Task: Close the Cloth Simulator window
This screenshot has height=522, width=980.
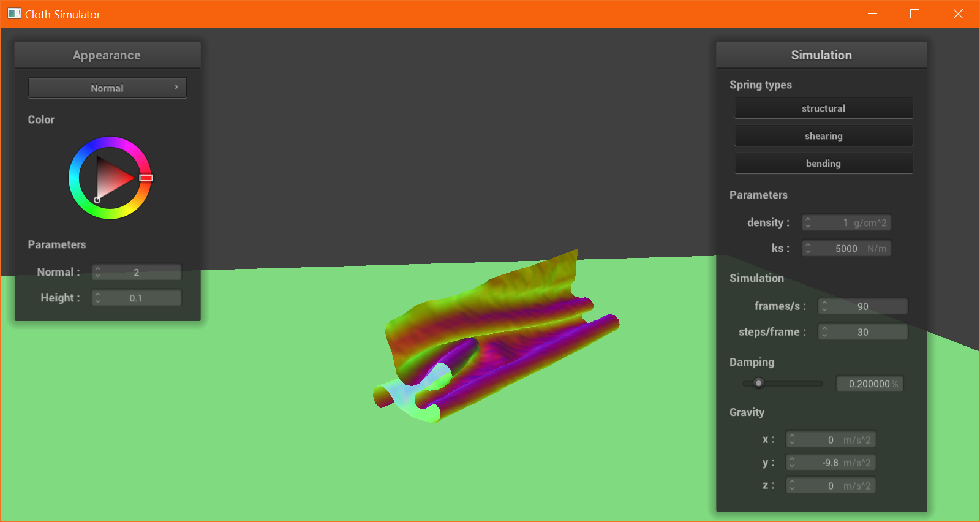Action: [x=959, y=13]
